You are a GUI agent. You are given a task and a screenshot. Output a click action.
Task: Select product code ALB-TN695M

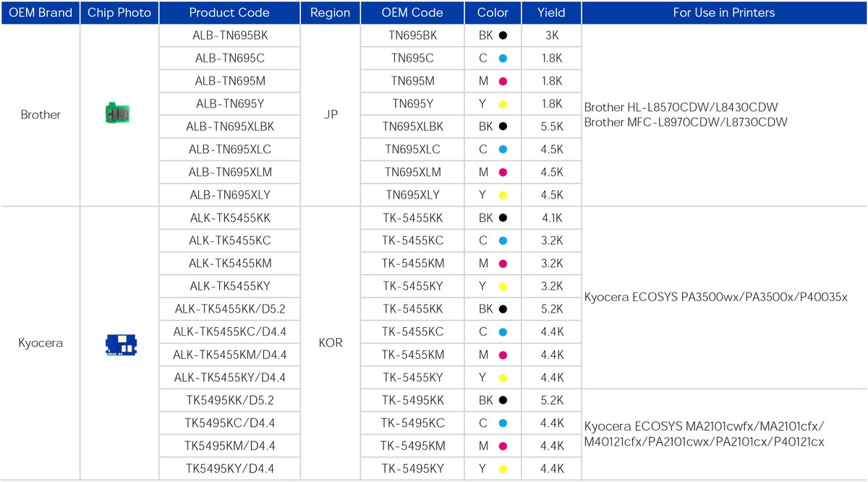tap(230, 81)
